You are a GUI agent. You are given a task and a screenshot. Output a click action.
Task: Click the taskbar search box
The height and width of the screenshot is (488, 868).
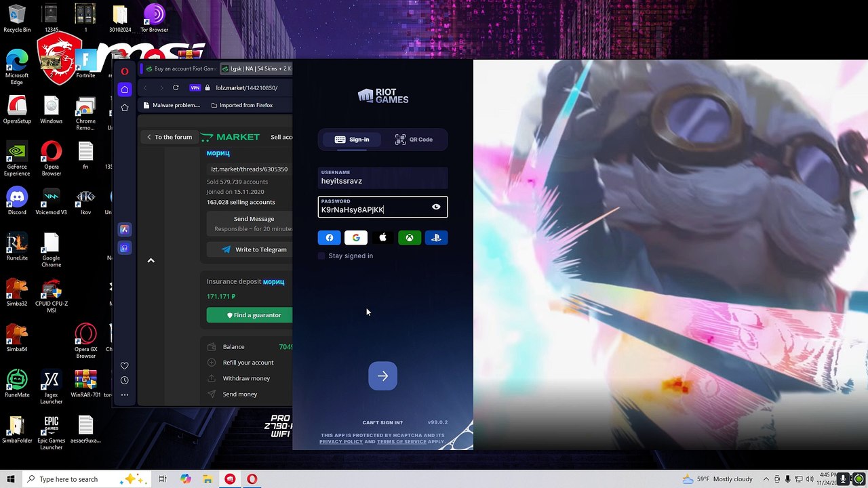88,479
